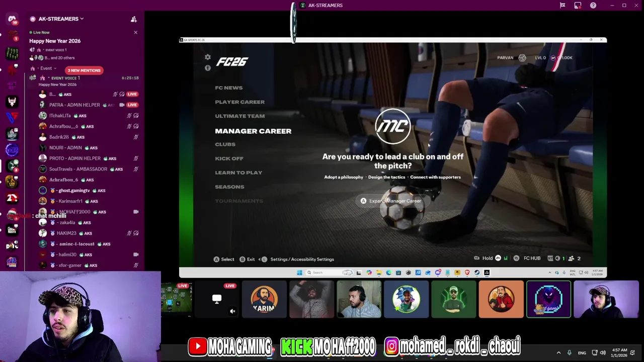Open Discord direct messages home icon
Image resolution: width=644 pixels, height=362 pixels.
click(x=12, y=19)
